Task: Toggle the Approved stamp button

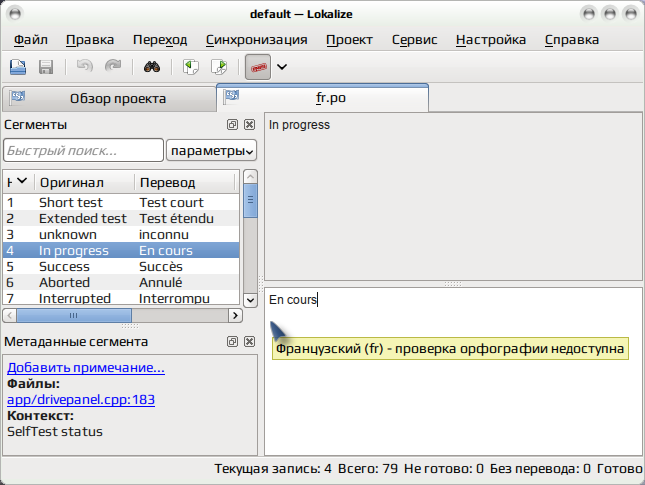Action: coord(258,67)
